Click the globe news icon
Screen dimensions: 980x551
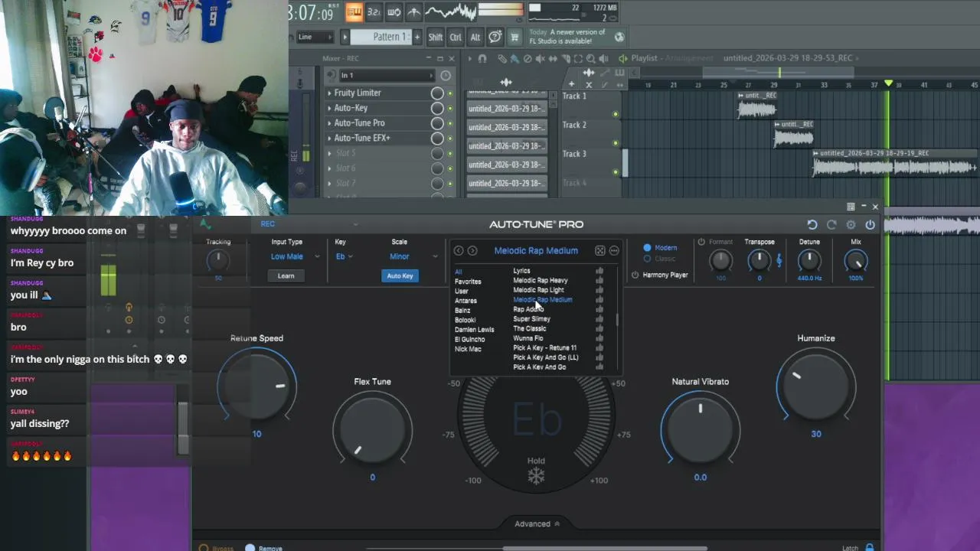[619, 37]
